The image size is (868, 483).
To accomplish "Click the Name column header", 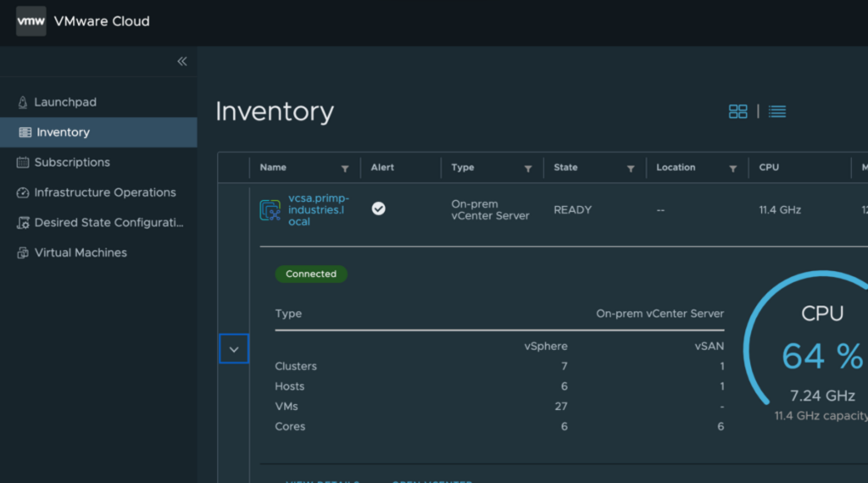I will (273, 168).
